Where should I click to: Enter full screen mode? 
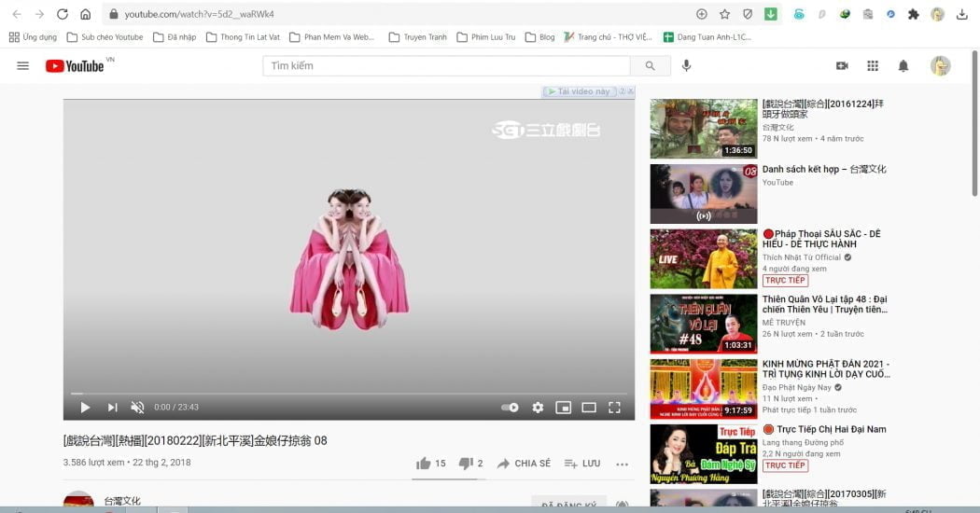click(x=614, y=408)
